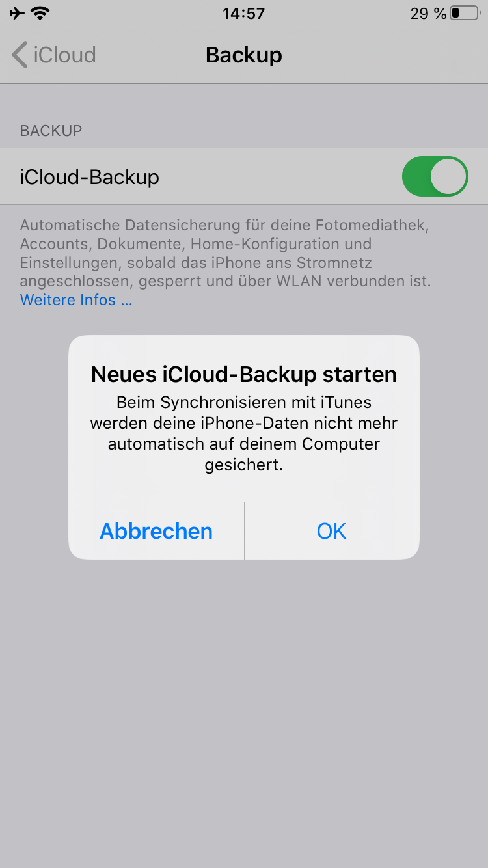The height and width of the screenshot is (868, 488).
Task: Go back via the iCloud label
Action: pos(64,55)
